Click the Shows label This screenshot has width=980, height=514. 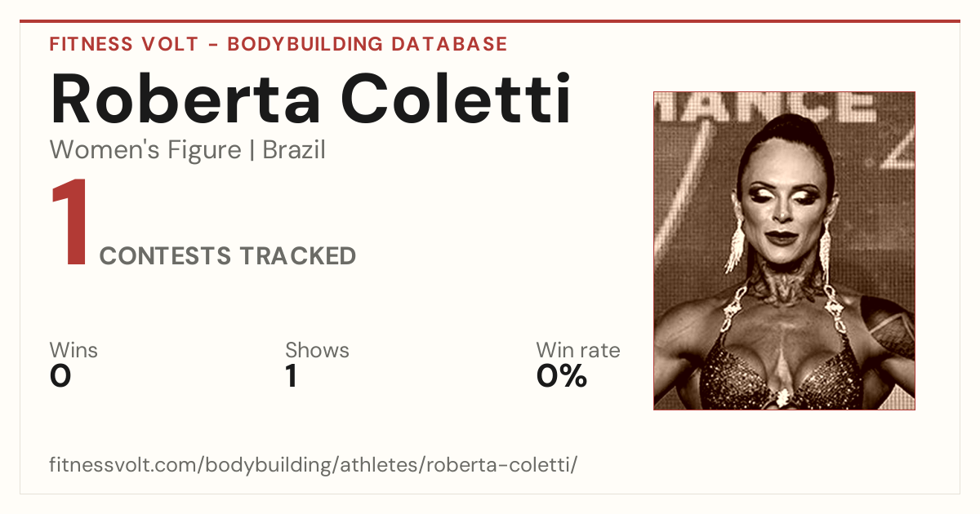[x=317, y=351]
